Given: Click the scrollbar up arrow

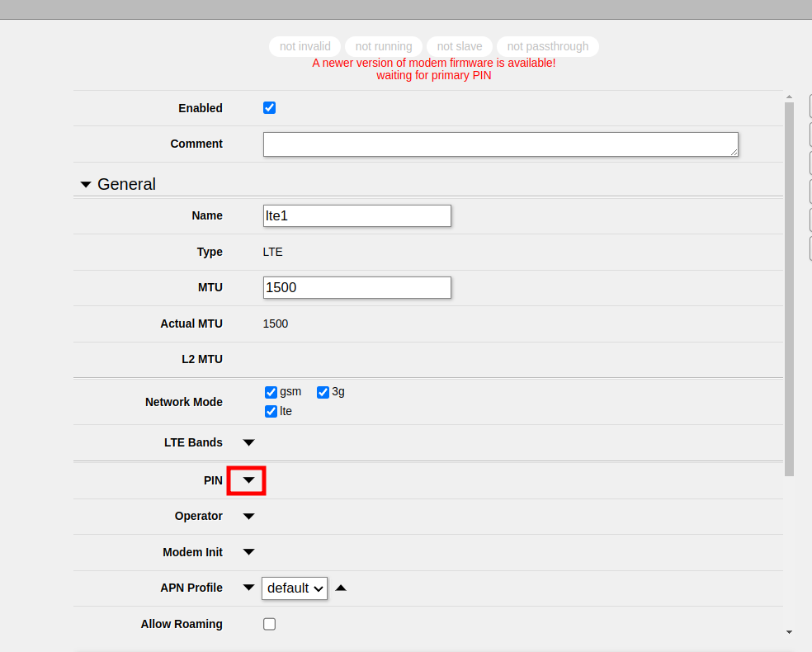Looking at the screenshot, I should 789,97.
